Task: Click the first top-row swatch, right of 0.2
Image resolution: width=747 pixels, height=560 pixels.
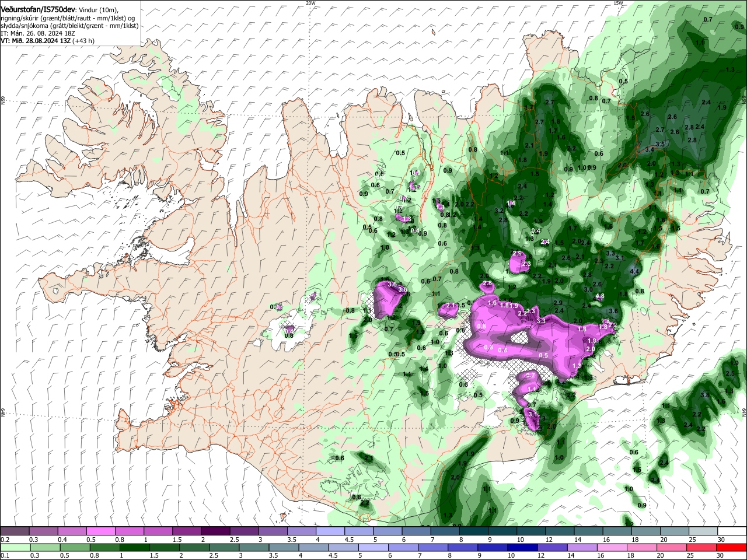Action: [15, 531]
